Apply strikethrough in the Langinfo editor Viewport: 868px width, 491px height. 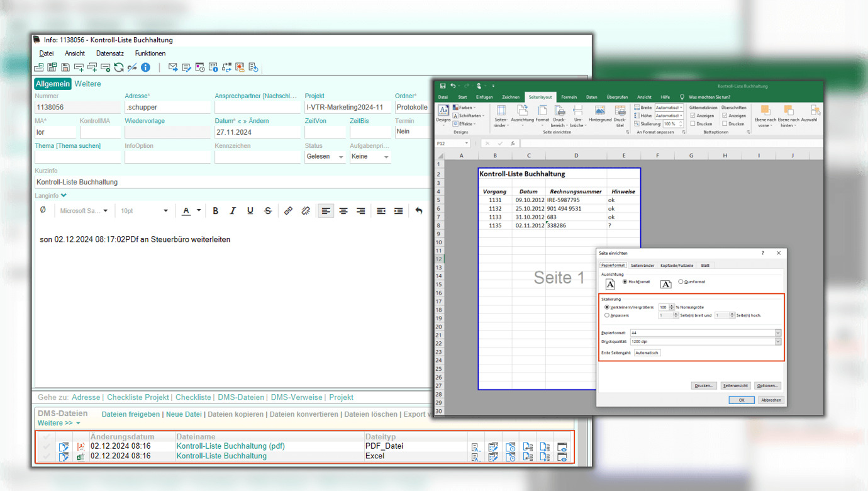click(x=268, y=211)
